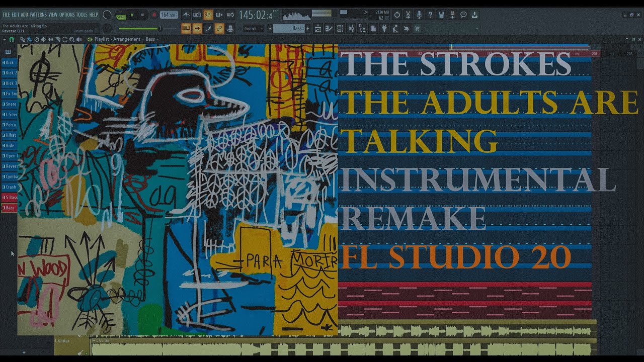
Task: Add new pattern with plus button
Action: 307,29
